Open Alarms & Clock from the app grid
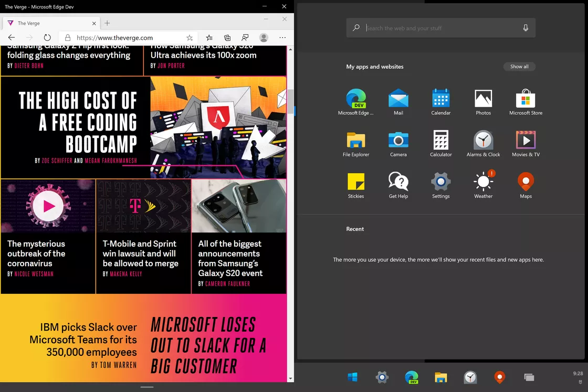 click(x=483, y=144)
